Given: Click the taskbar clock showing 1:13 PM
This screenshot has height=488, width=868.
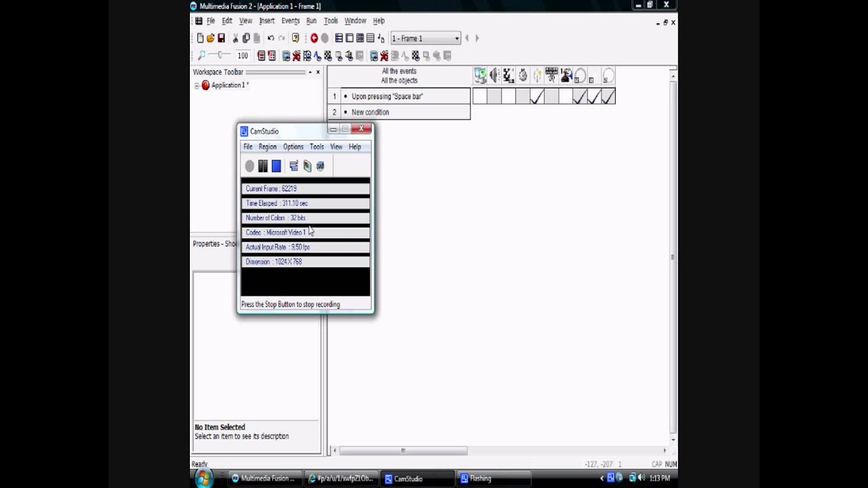Looking at the screenshot, I should point(660,479).
